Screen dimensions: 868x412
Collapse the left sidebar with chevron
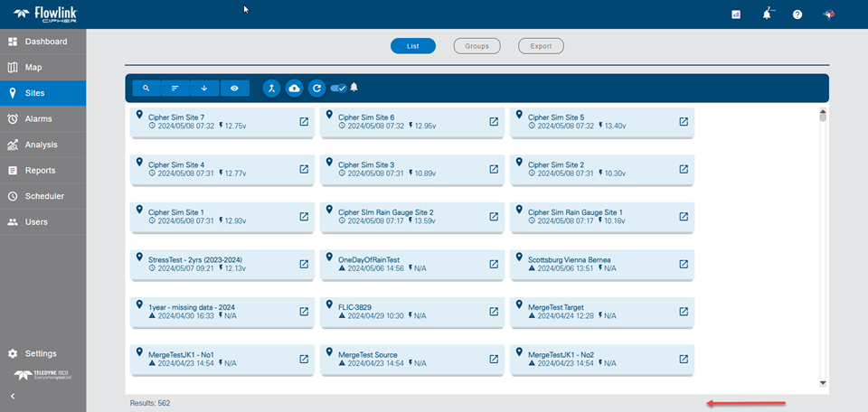pos(13,396)
